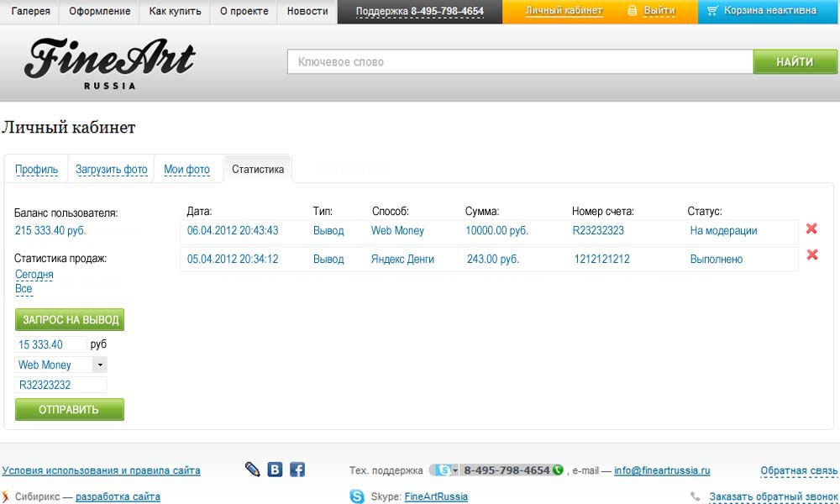
Task: Click the footer phone number 8-495-798-4654
Action: (507, 470)
